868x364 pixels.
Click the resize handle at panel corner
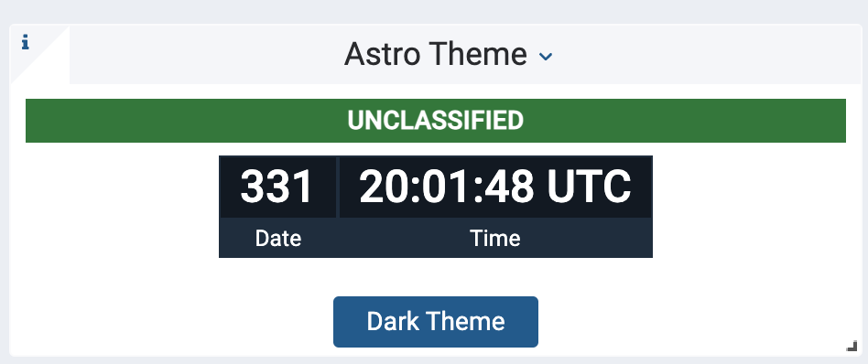tap(852, 347)
